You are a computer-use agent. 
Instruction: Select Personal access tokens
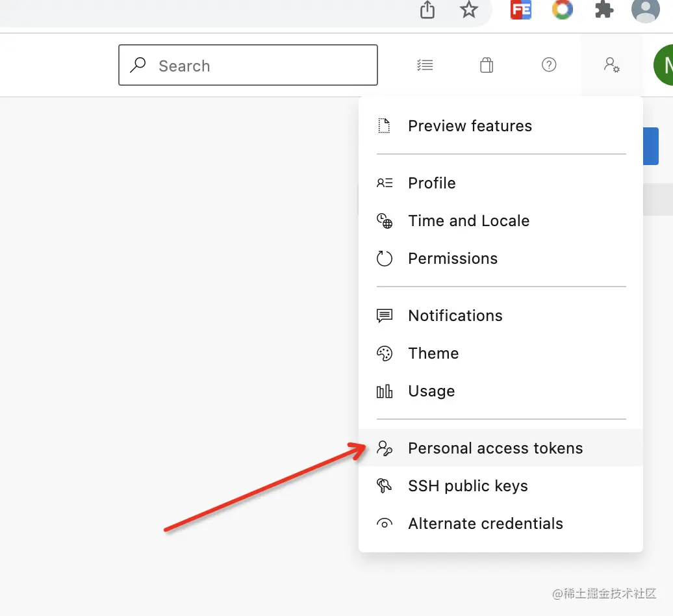click(495, 448)
